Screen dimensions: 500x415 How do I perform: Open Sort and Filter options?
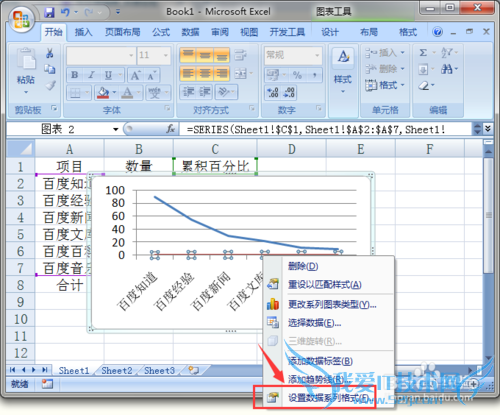point(449,53)
